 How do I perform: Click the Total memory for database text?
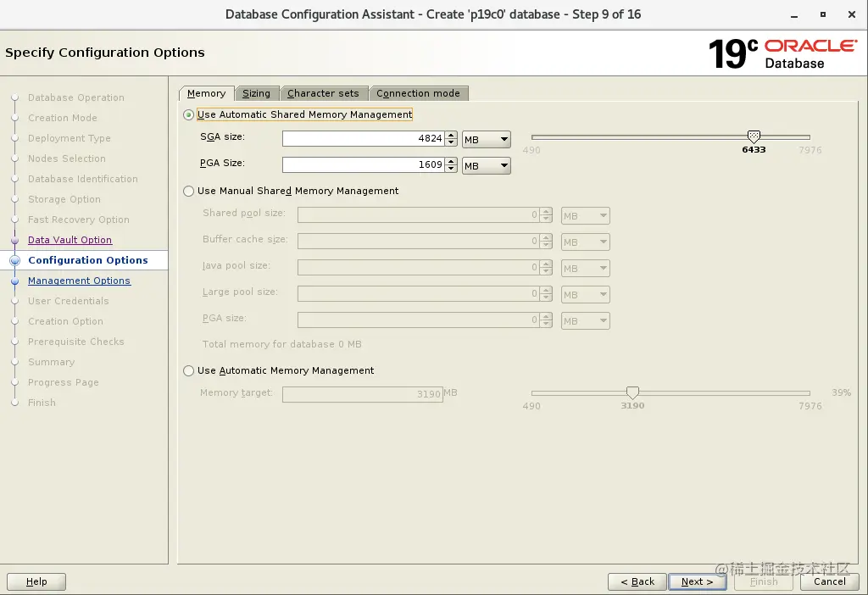[281, 344]
